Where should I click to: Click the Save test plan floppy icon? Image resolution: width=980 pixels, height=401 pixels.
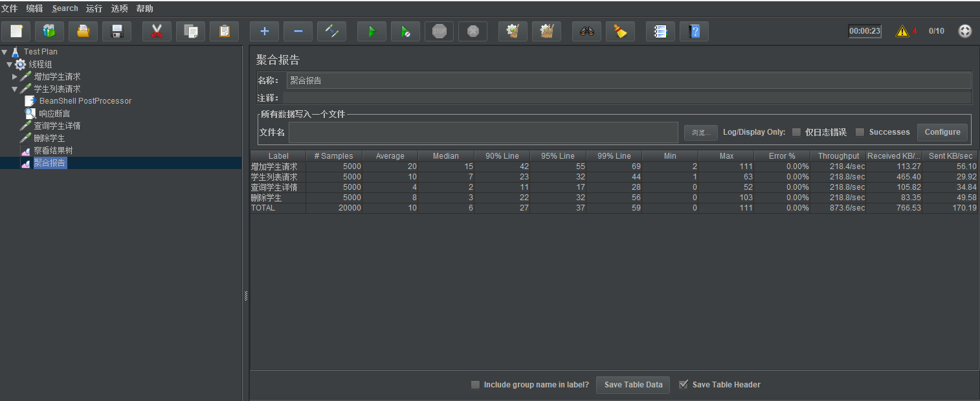[117, 31]
